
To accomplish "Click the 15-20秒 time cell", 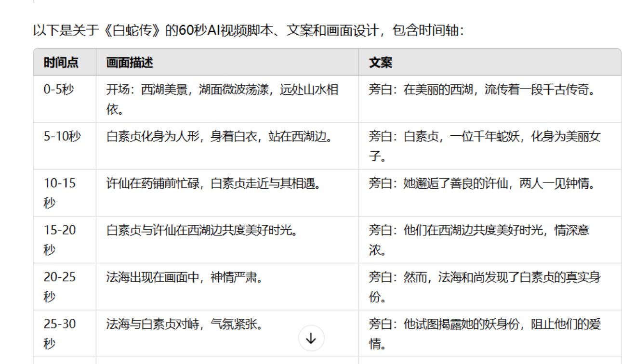I will (65, 240).
